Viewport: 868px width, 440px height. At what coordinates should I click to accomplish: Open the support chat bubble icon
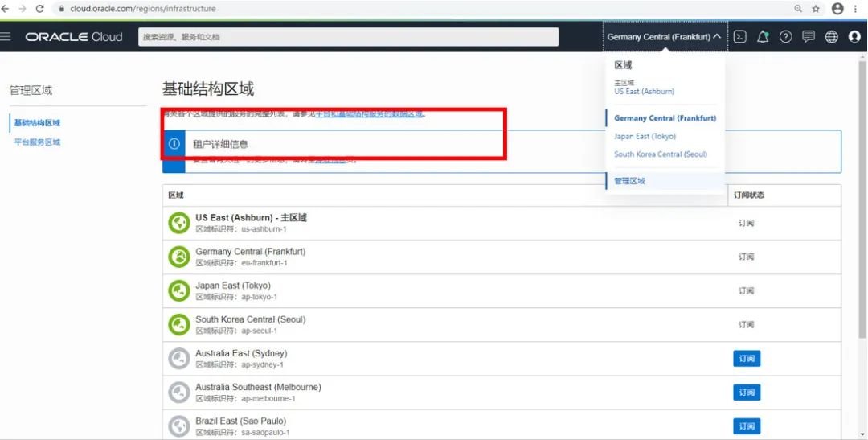coord(809,36)
